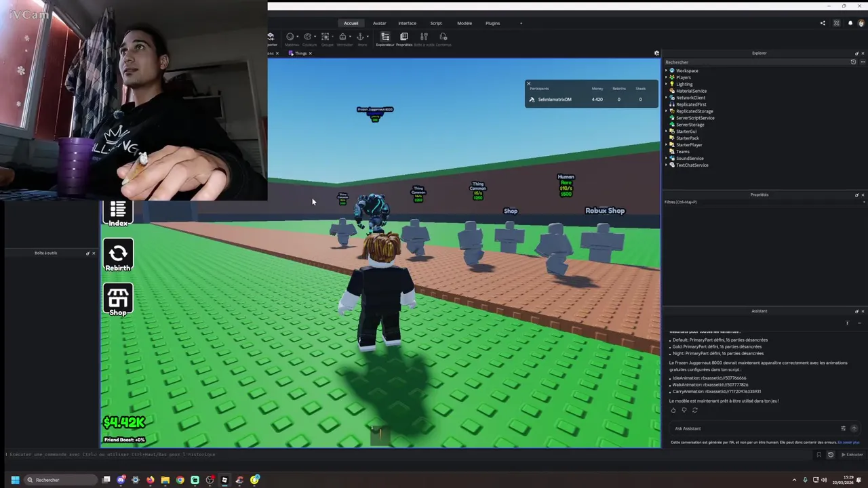Thumbs down the assistant response

[684, 410]
